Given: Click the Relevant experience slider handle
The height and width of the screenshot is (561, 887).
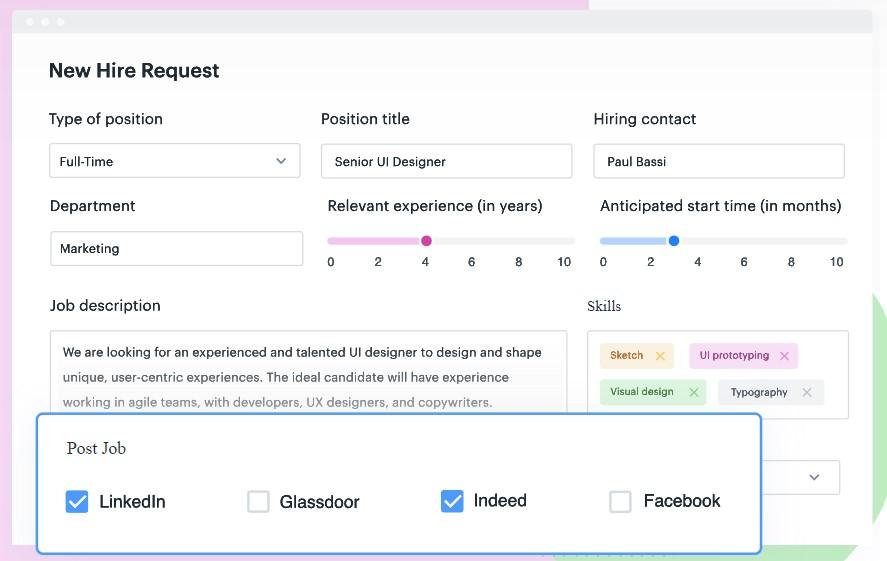Looking at the screenshot, I should (426, 241).
